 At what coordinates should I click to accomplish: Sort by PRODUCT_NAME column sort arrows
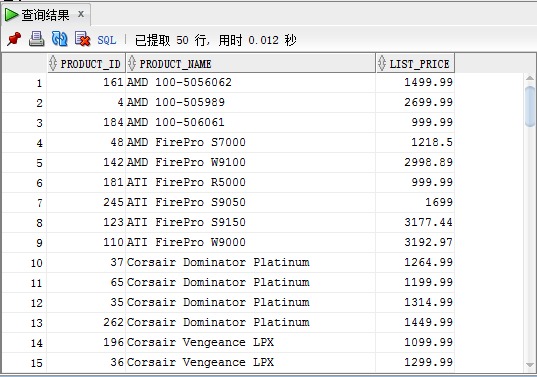tap(132, 63)
